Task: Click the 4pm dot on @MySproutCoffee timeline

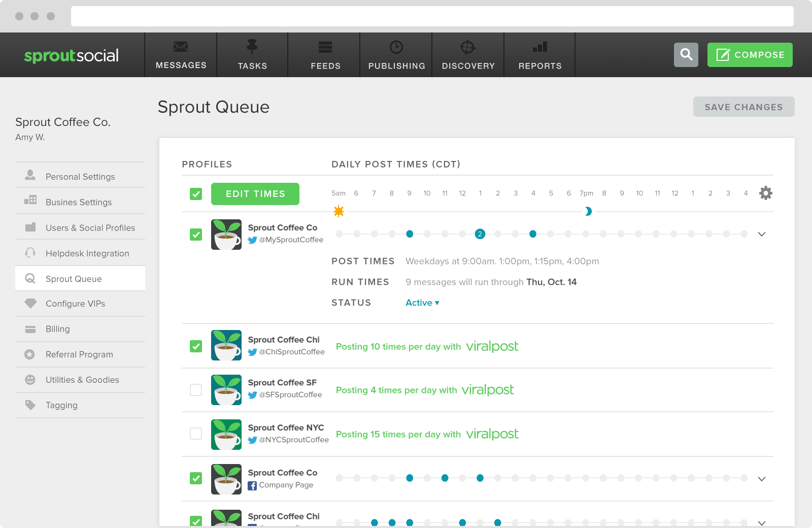Action: coord(533,234)
